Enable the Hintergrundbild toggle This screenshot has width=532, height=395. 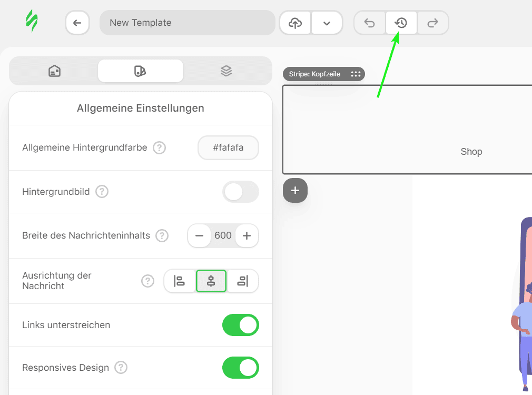click(240, 192)
